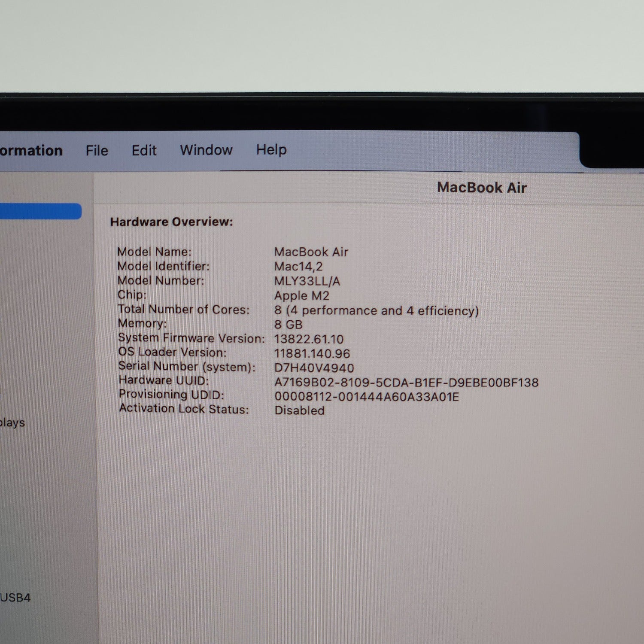
Task: Click the OS Loader Version value
Action: coord(312,353)
